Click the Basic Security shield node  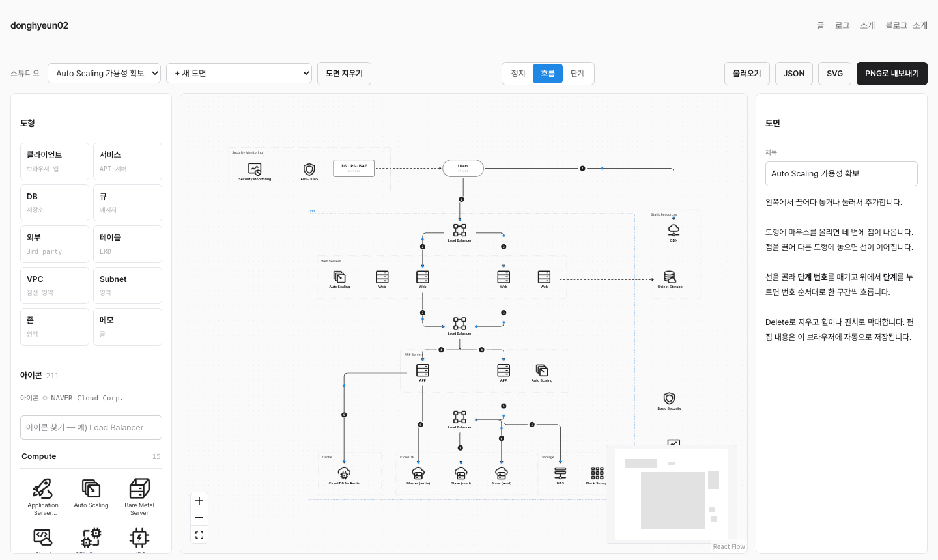pyautogui.click(x=669, y=400)
